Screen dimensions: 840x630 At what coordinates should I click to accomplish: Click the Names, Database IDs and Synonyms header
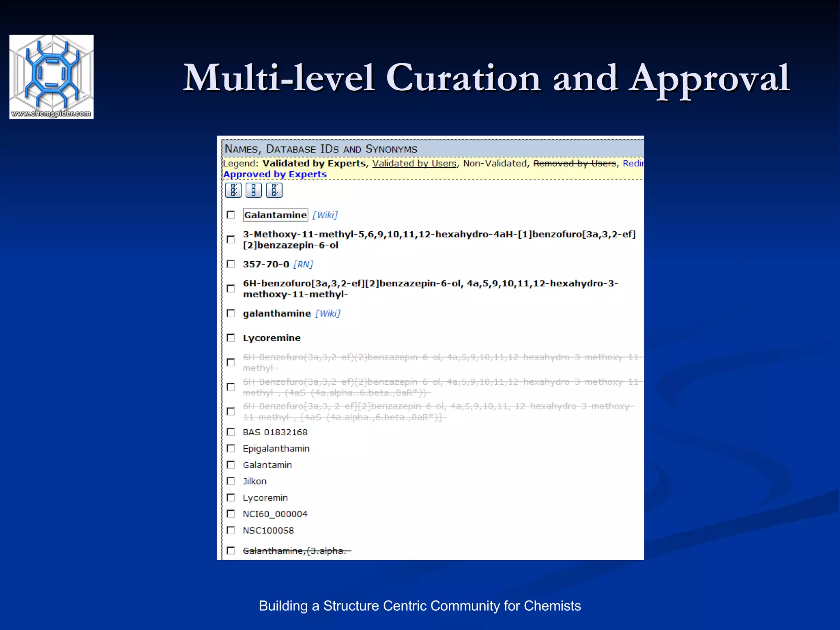[x=321, y=148]
